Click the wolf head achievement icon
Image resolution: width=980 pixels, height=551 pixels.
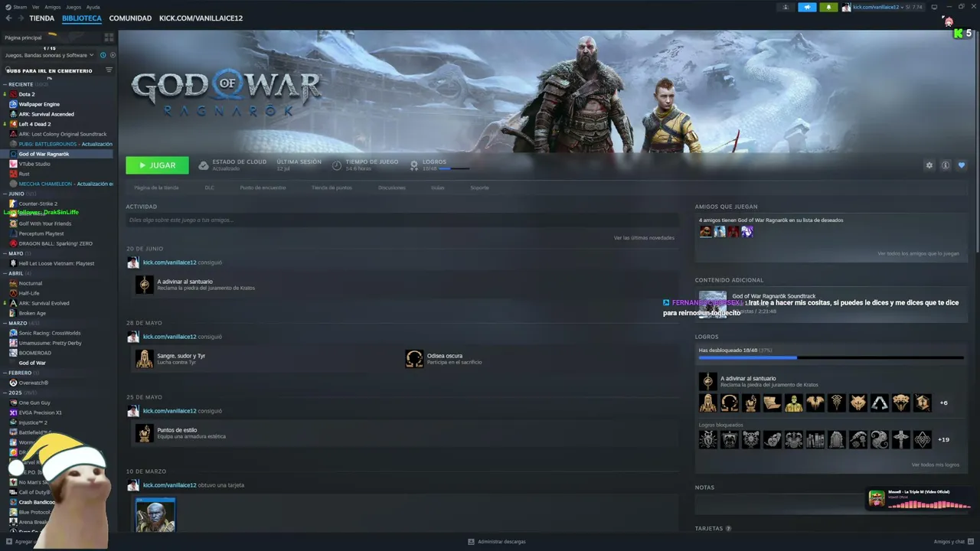pyautogui.click(x=858, y=403)
